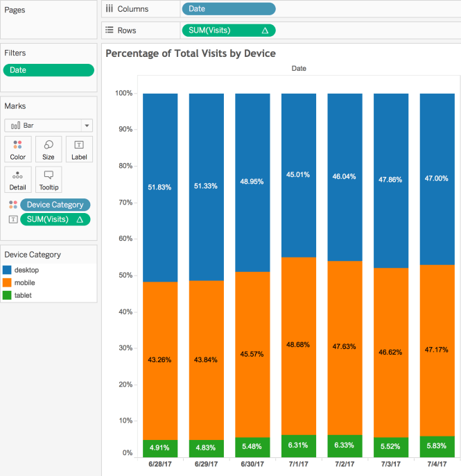Select the Date pill on Columns shelf
This screenshot has height=476, width=461.
tap(228, 9)
